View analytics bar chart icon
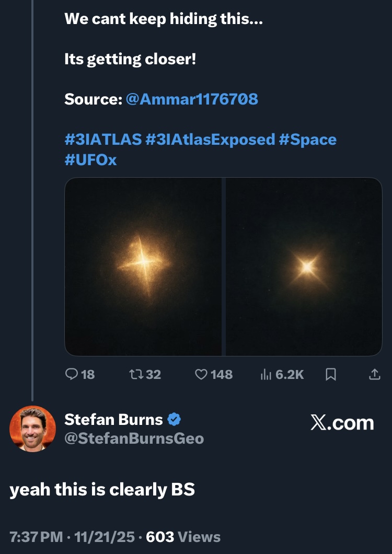 pyautogui.click(x=266, y=374)
